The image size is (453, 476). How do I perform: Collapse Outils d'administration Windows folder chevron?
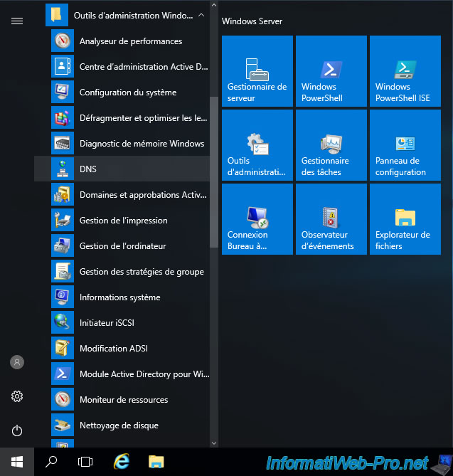click(x=201, y=15)
